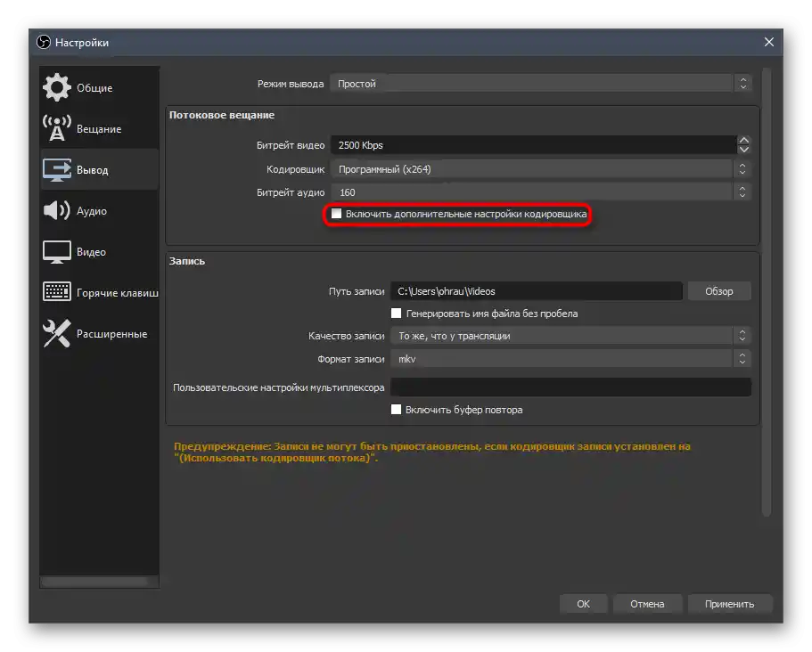Decrease video bitrate with down arrow

click(744, 150)
